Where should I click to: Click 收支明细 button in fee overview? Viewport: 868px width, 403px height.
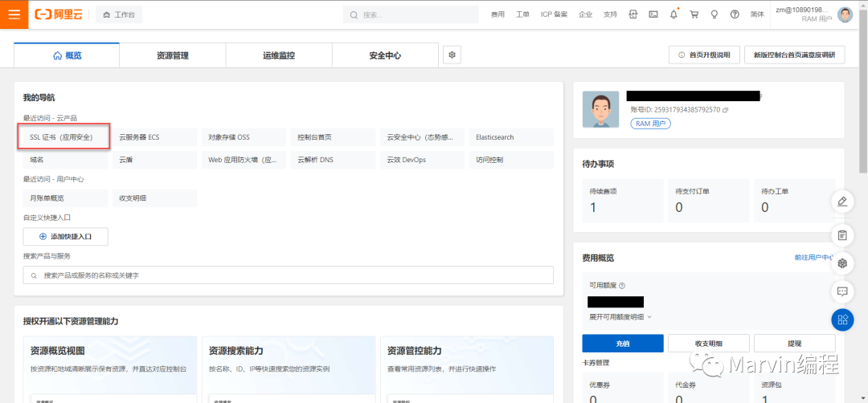[x=709, y=344]
